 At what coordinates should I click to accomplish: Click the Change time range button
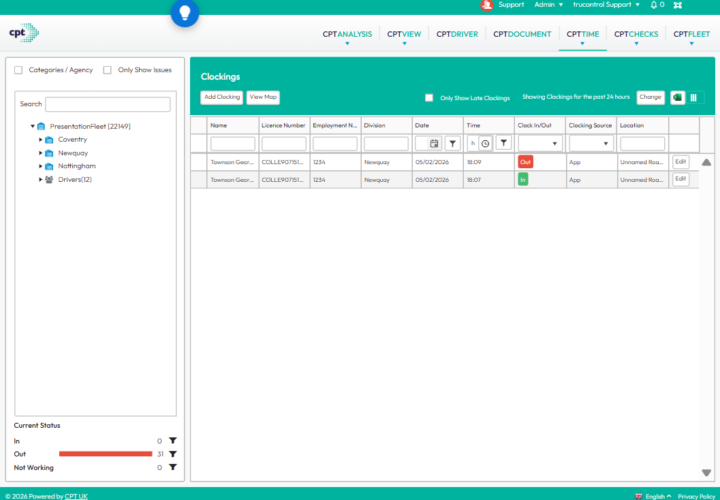pyautogui.click(x=650, y=97)
